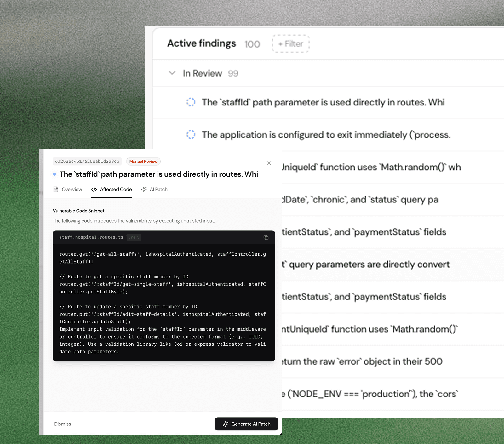Click status icon of staffId path parameter finding
Viewport: 504px width, 444px height.
191,102
